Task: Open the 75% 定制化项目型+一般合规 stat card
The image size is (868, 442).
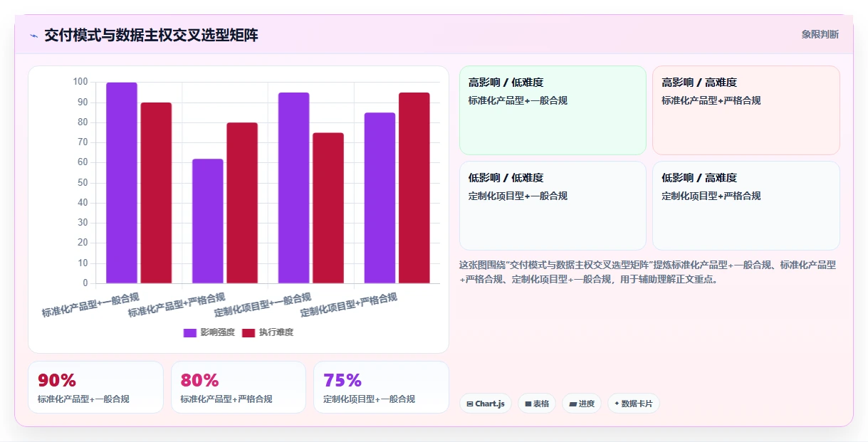Action: coord(381,387)
